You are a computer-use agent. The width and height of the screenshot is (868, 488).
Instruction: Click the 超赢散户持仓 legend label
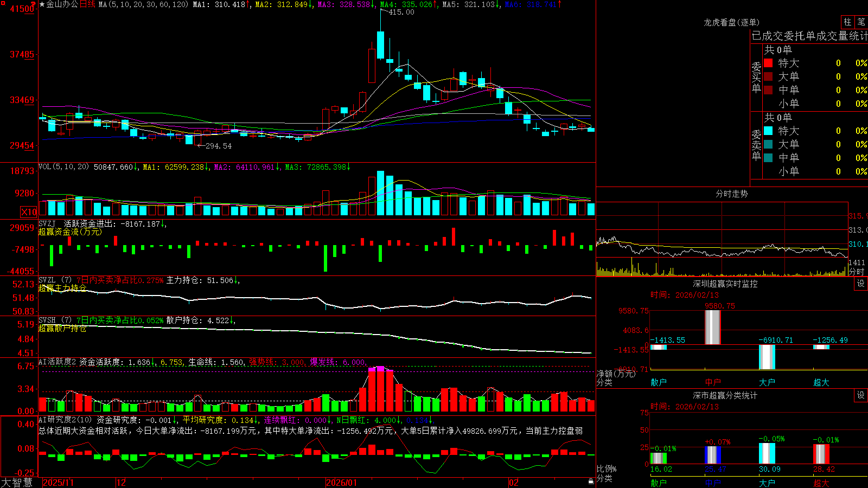click(62, 328)
